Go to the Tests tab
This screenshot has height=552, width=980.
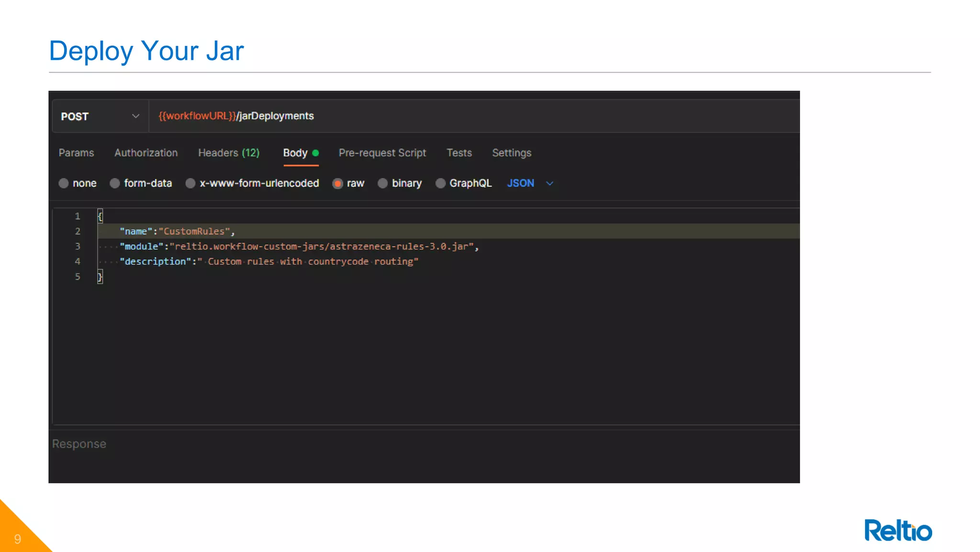(459, 153)
